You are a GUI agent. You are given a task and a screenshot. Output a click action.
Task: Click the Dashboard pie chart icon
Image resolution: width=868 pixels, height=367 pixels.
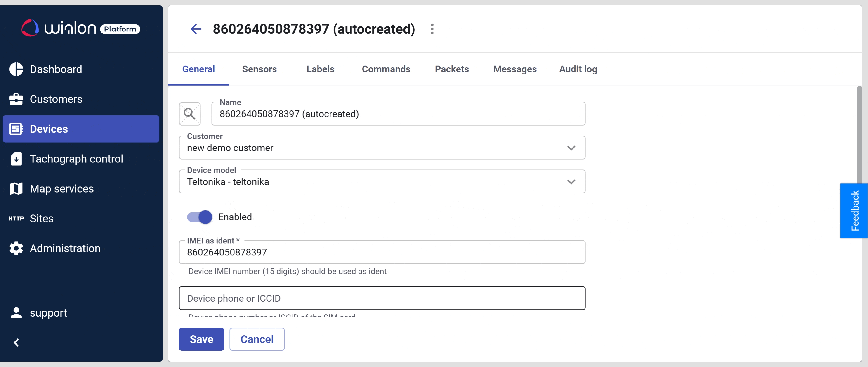click(16, 69)
